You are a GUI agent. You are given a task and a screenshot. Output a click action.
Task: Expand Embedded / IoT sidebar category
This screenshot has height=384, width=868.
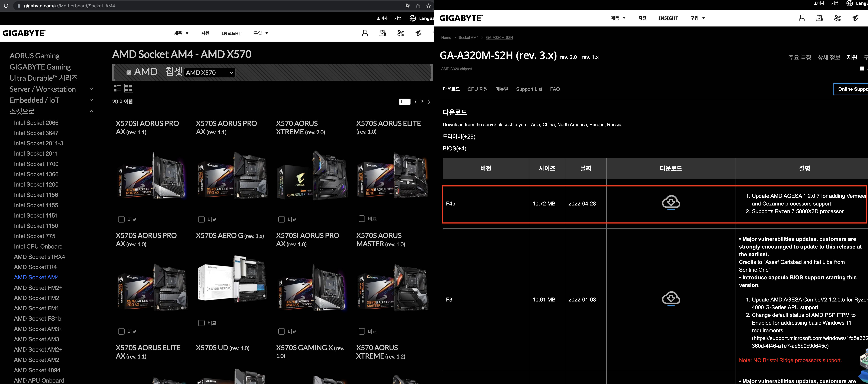pos(91,100)
